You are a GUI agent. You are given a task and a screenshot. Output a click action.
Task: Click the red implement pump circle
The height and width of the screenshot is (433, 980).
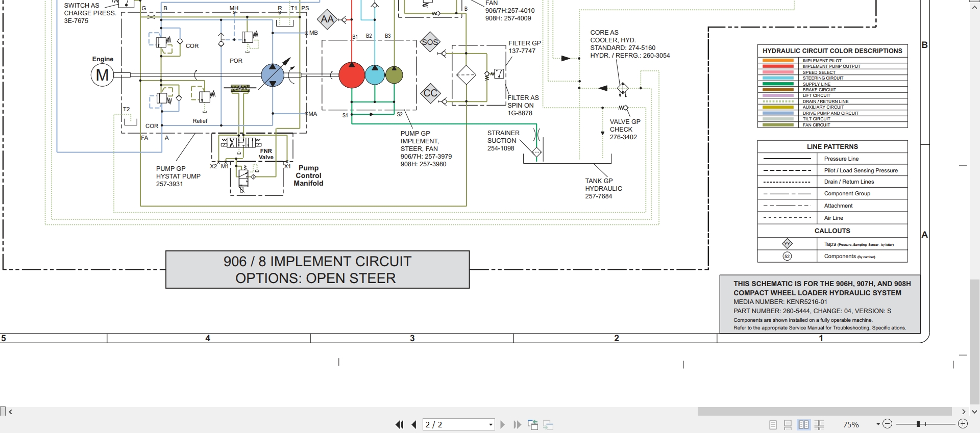click(352, 75)
